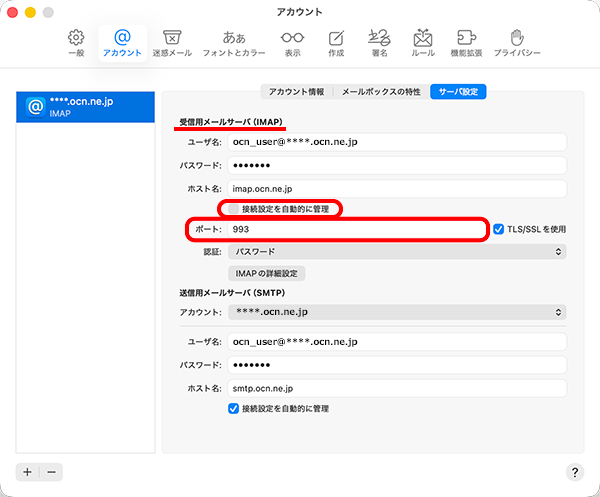Open the 署名 signatures pane
This screenshot has height=497, width=600.
tap(379, 43)
